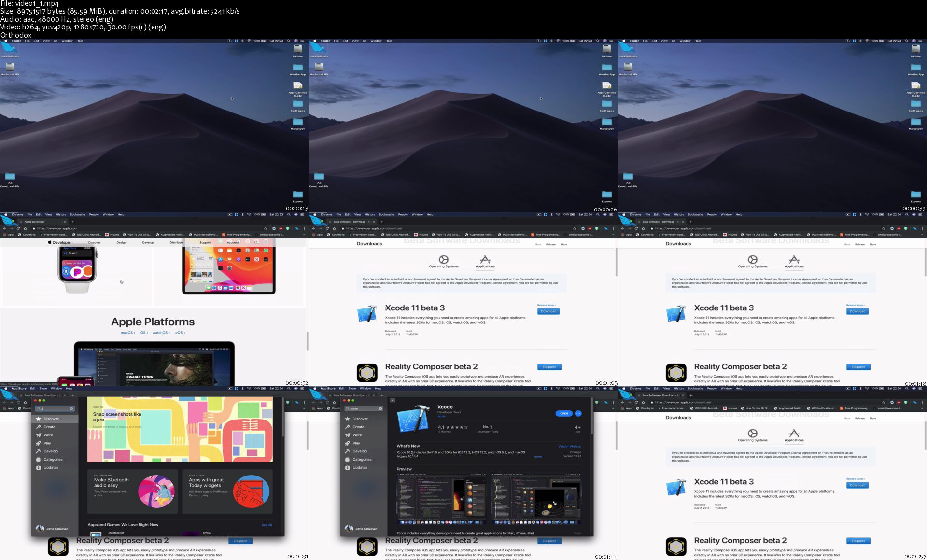Image resolution: width=927 pixels, height=560 pixels.
Task: Click Download for Xcode 11 beta 3 in the 00:01:05 frame
Action: 548,311
